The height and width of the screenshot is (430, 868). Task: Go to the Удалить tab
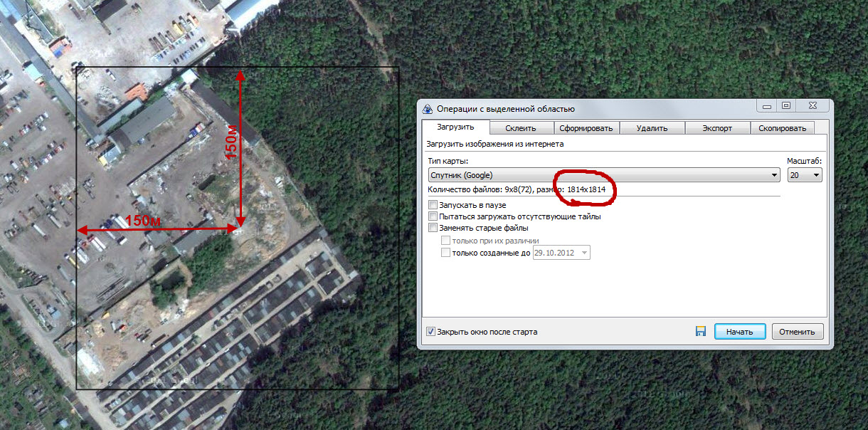click(x=652, y=128)
